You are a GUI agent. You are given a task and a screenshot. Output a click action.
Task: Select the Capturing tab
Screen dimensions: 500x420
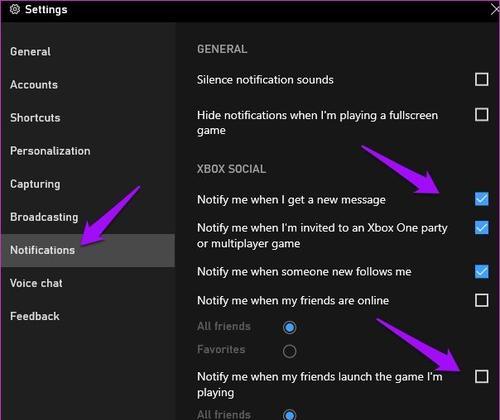click(x=35, y=184)
